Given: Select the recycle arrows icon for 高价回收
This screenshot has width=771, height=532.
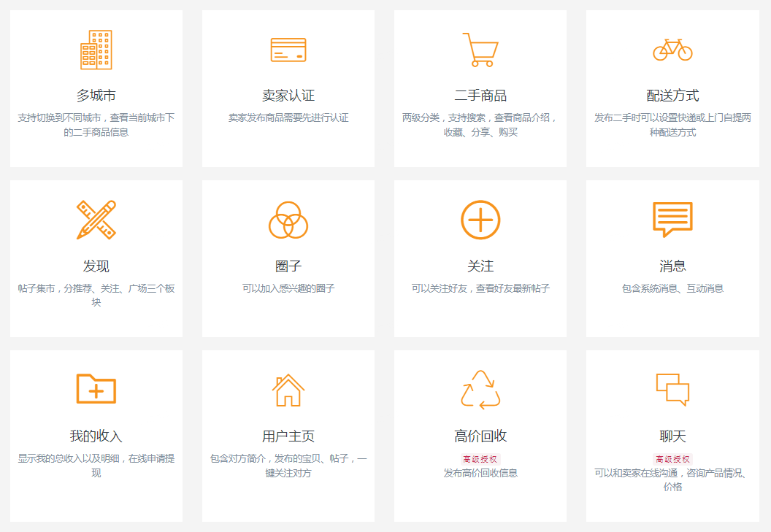Looking at the screenshot, I should (x=480, y=390).
